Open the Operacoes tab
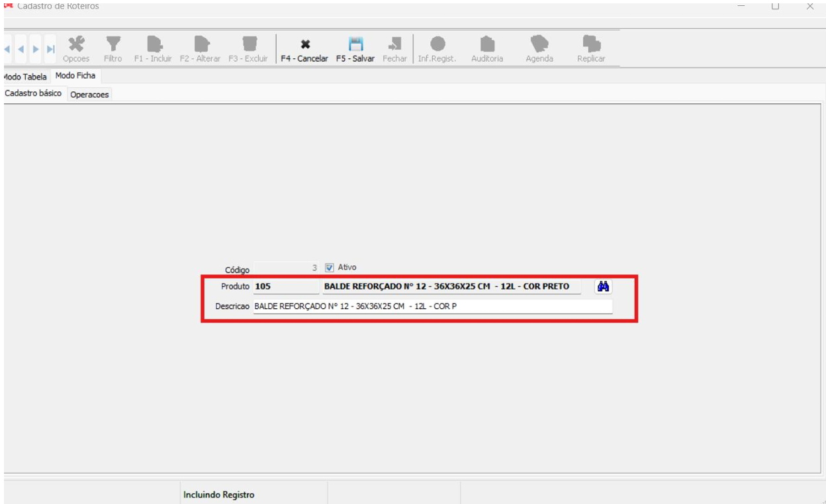This screenshot has width=826, height=504. [89, 95]
